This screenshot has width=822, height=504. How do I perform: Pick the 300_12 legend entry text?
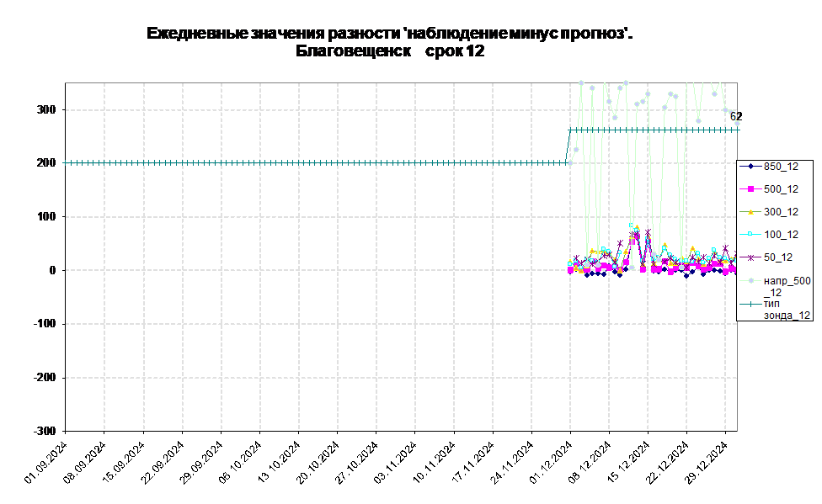point(781,212)
